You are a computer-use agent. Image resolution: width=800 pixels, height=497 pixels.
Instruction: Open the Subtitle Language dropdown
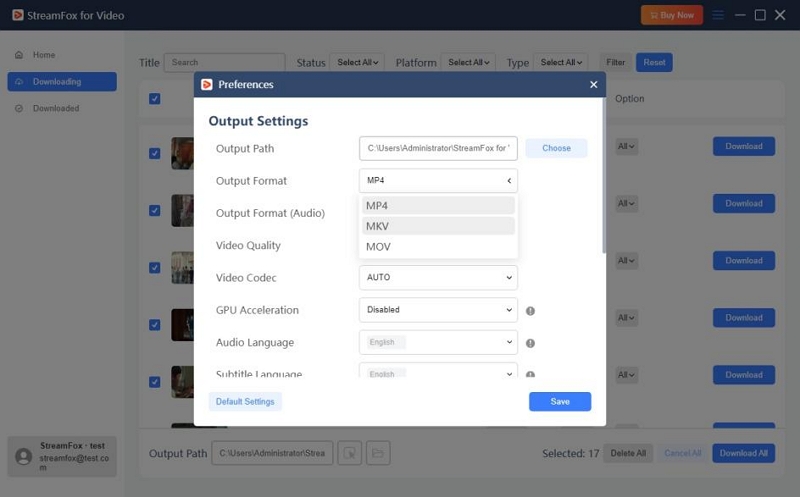(x=438, y=372)
